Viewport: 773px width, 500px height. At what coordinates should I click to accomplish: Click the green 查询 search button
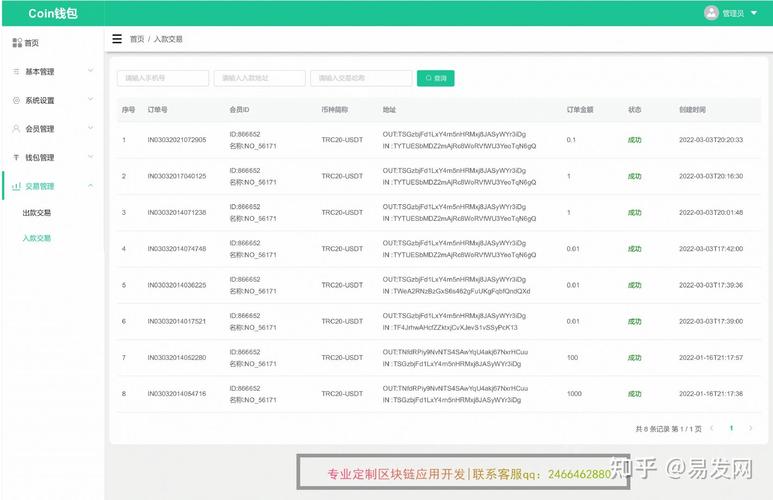[436, 78]
